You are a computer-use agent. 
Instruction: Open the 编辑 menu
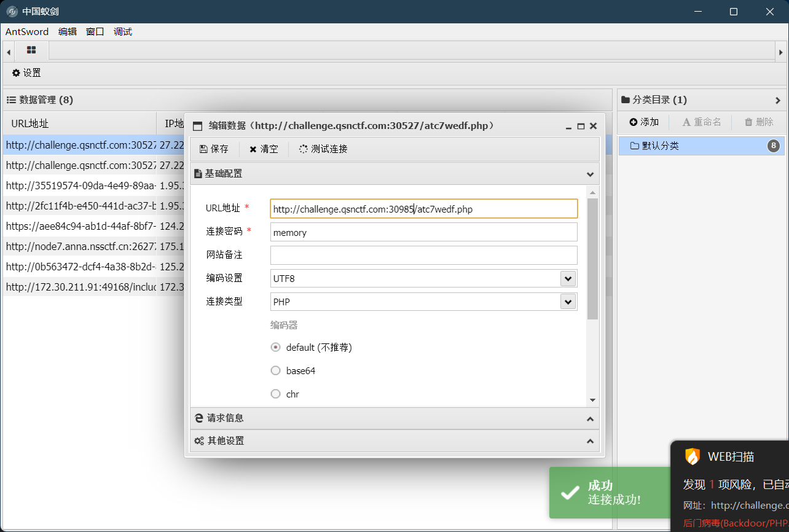click(x=68, y=32)
